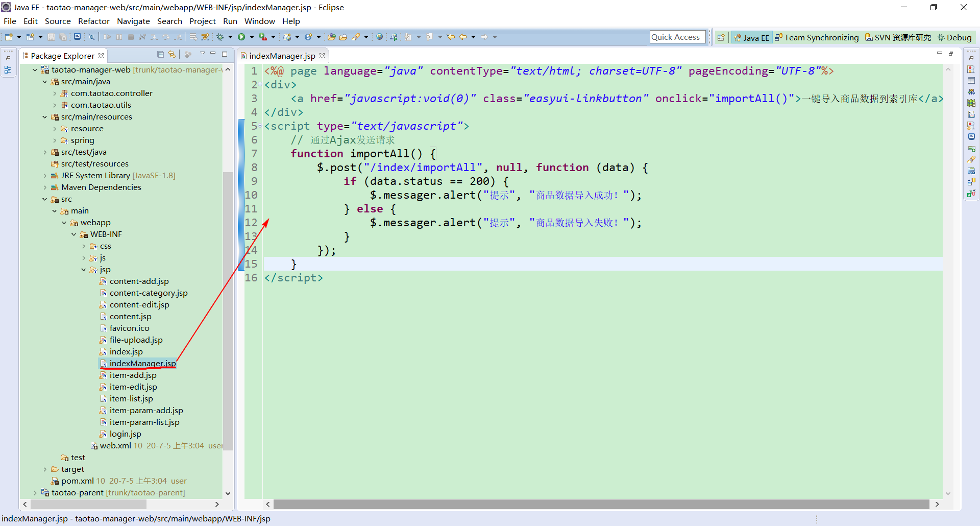Open the Refactor menu
Screen dimensions: 980x526
[93, 21]
